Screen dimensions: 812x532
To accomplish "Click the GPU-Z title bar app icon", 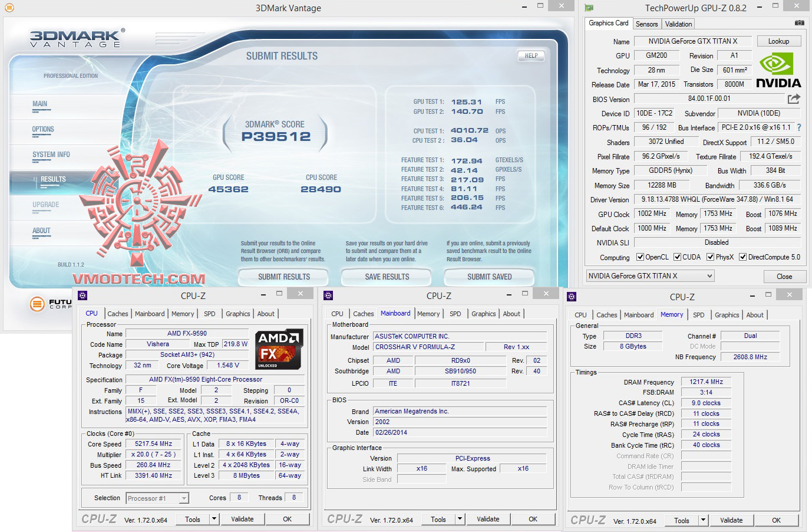I will pos(589,8).
